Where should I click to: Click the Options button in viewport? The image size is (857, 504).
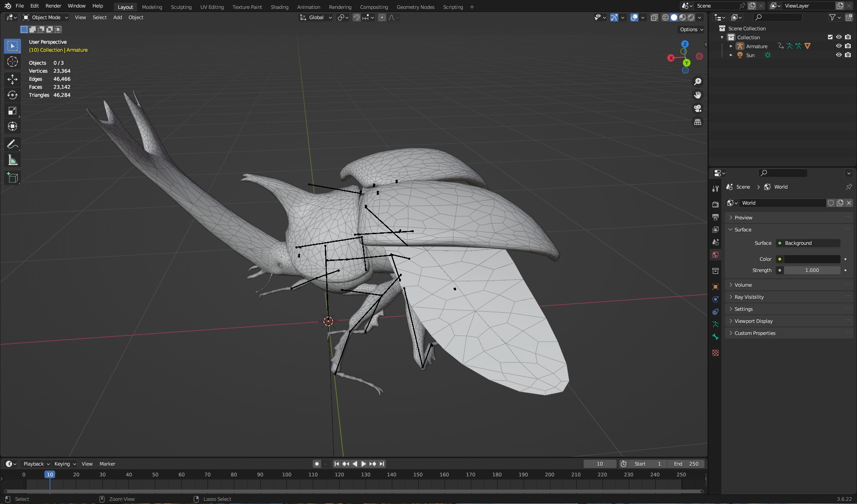(x=691, y=29)
